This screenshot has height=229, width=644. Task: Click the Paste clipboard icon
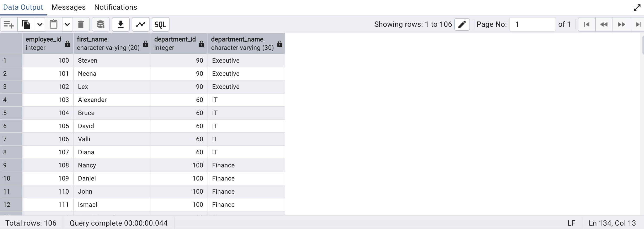pyautogui.click(x=54, y=25)
